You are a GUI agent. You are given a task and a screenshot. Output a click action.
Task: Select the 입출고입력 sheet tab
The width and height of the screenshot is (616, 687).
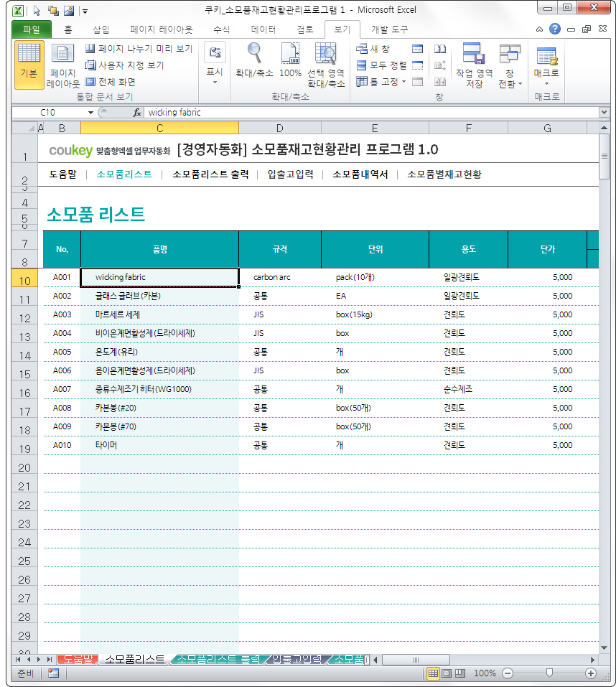click(297, 659)
